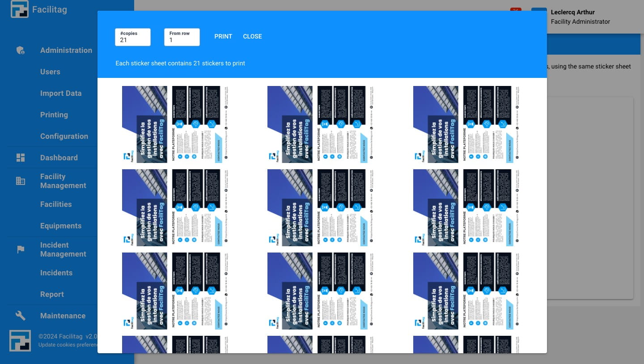Close the sticker preview with CLOSE
The height and width of the screenshot is (364, 644).
click(x=252, y=36)
